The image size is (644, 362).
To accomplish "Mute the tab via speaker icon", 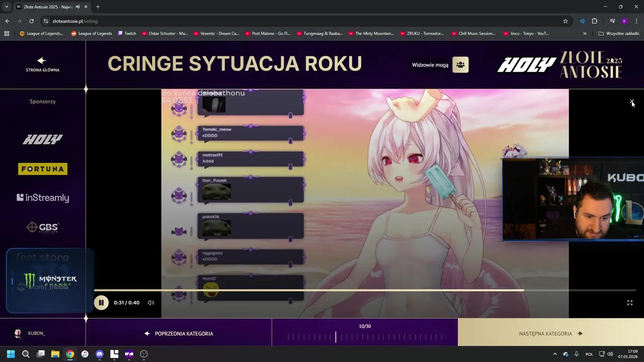I will 77,7.
